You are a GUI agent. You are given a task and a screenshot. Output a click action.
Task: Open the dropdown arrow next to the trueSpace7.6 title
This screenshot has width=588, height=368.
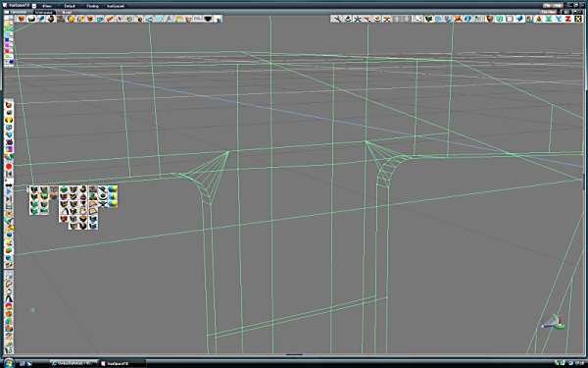pyautogui.click(x=34, y=6)
